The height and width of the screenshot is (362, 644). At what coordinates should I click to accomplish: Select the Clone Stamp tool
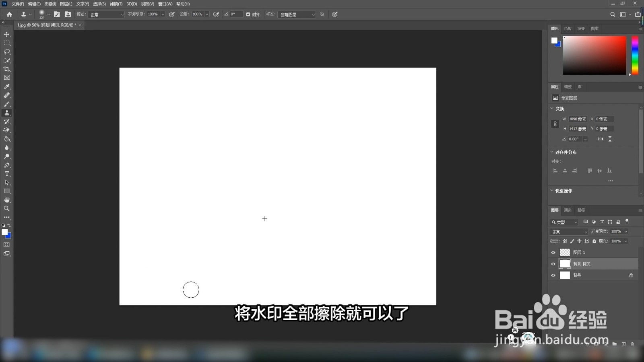click(x=6, y=113)
